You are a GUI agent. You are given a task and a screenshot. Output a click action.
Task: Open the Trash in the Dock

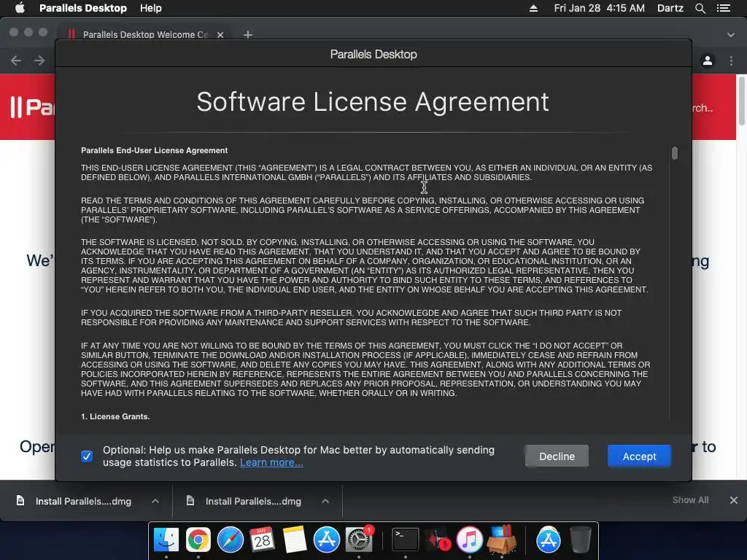[580, 540]
